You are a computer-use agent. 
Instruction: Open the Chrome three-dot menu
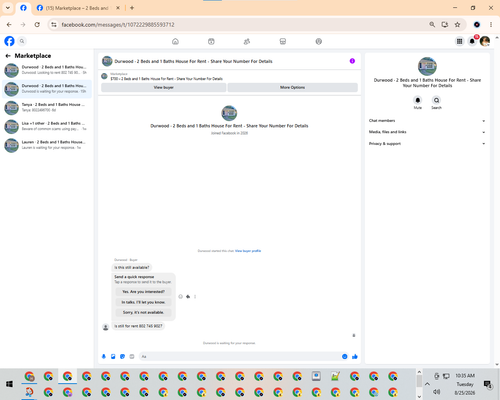(x=491, y=25)
